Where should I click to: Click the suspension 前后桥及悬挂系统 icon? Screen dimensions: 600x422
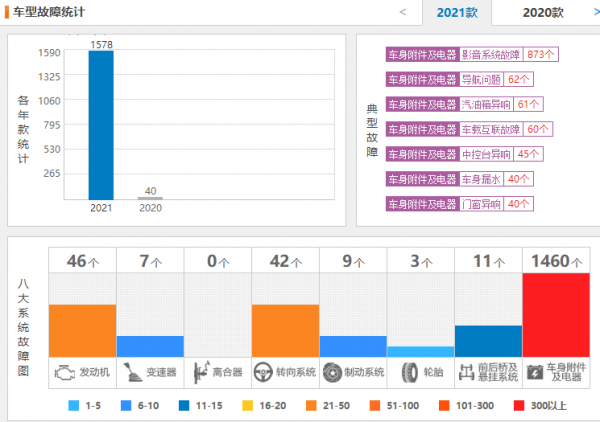[x=466, y=372]
